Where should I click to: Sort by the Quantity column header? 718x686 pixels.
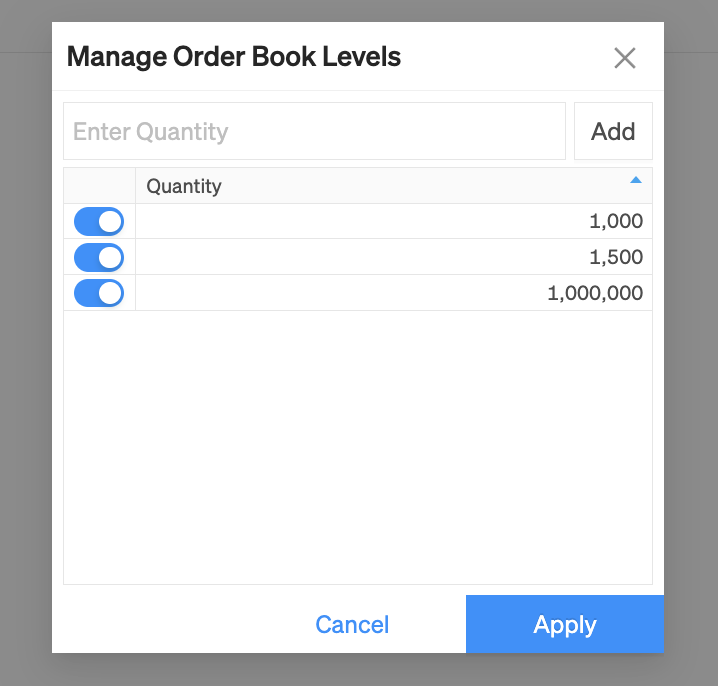coord(184,186)
